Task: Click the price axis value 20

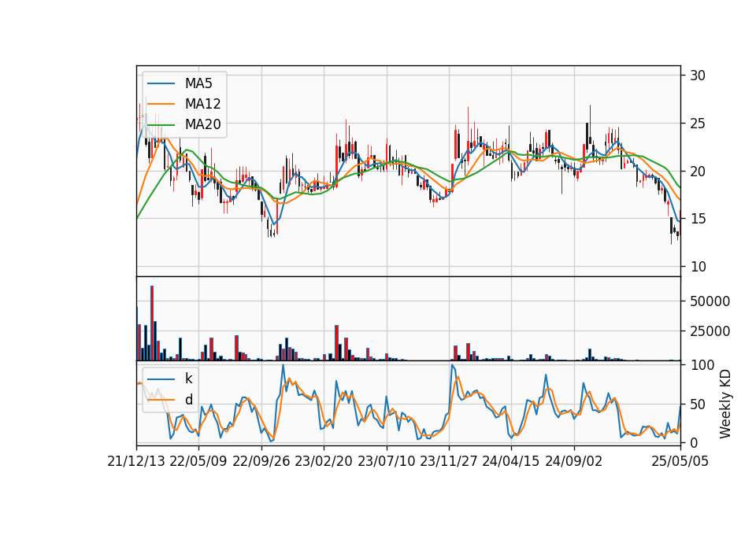Action: point(698,172)
